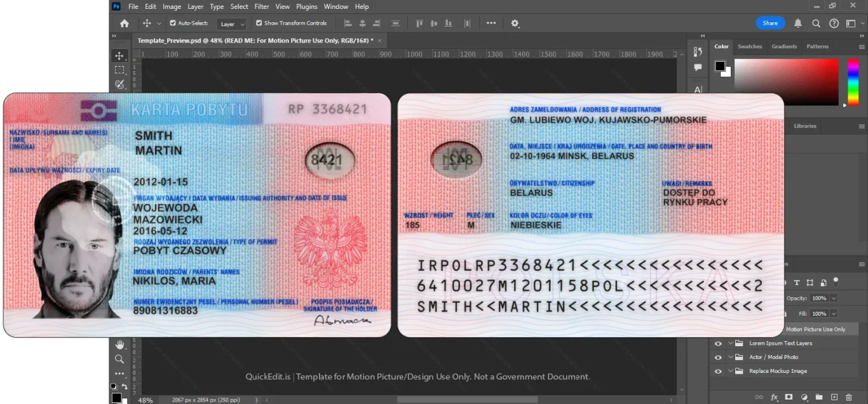Open the Move tool preset chevron
The height and width of the screenshot is (404, 868).
pos(159,24)
